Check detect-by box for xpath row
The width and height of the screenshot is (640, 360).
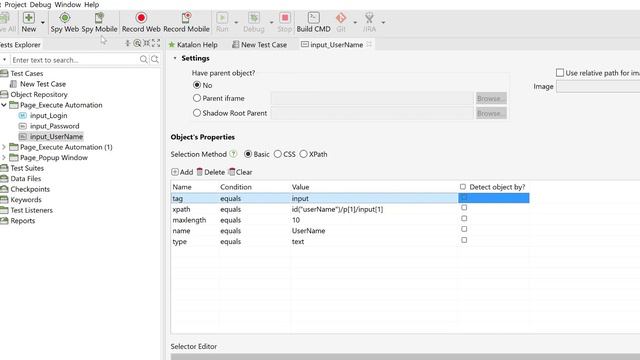tap(464, 208)
